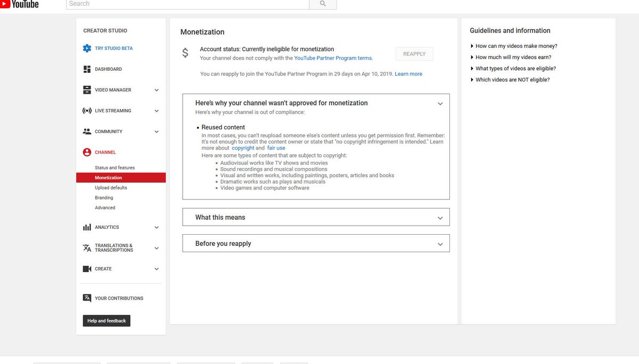This screenshot has width=639, height=364.
Task: Click the dollar sign monetization icon
Action: [185, 53]
